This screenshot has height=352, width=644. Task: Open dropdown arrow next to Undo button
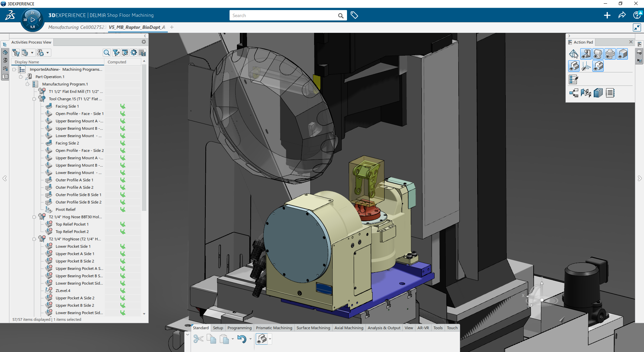point(250,339)
